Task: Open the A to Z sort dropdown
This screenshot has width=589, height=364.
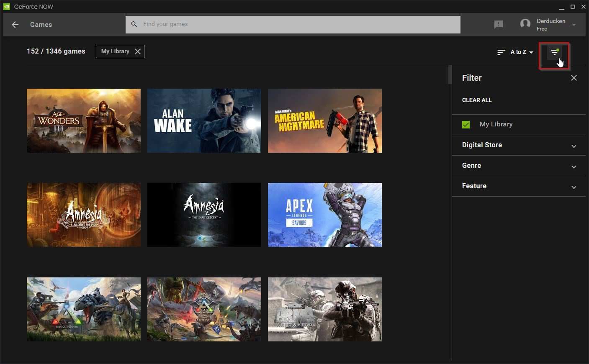Action: tap(522, 52)
